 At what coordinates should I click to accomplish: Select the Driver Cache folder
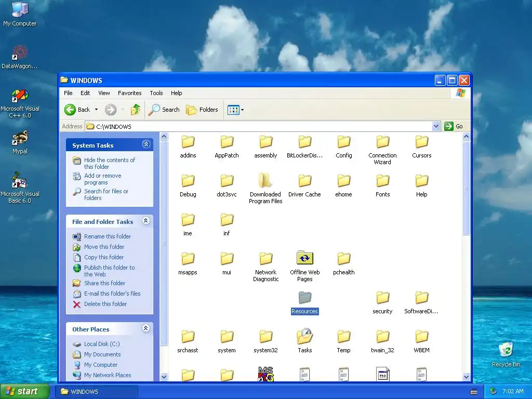(x=304, y=185)
